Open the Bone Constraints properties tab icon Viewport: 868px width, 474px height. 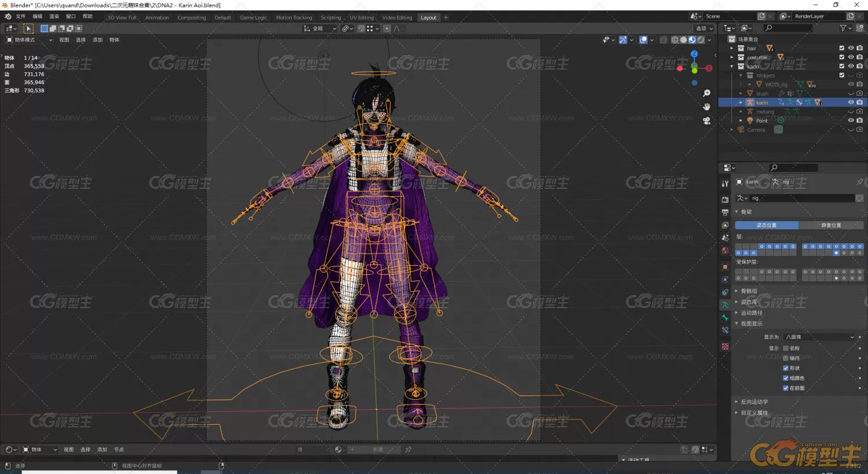point(725,330)
